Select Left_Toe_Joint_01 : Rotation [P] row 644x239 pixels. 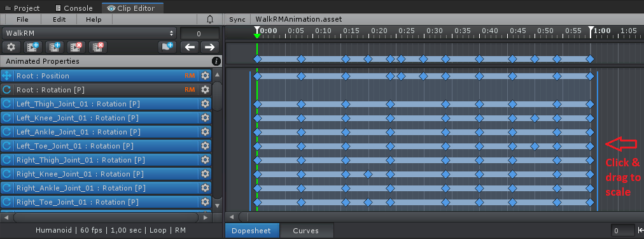pos(106,145)
